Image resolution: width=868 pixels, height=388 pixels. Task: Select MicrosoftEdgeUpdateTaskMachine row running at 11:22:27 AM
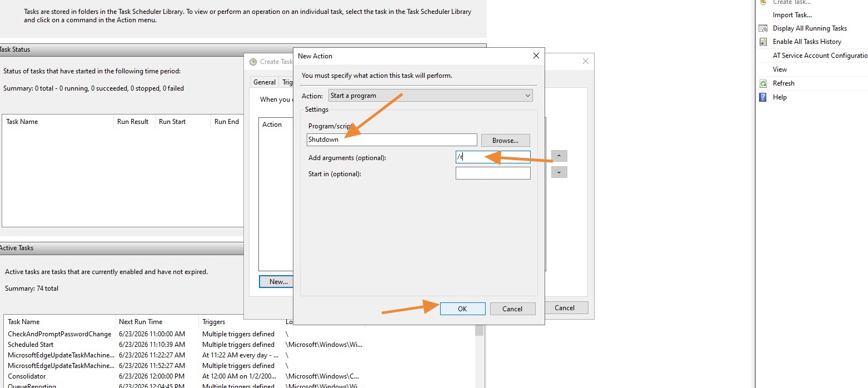[240, 355]
